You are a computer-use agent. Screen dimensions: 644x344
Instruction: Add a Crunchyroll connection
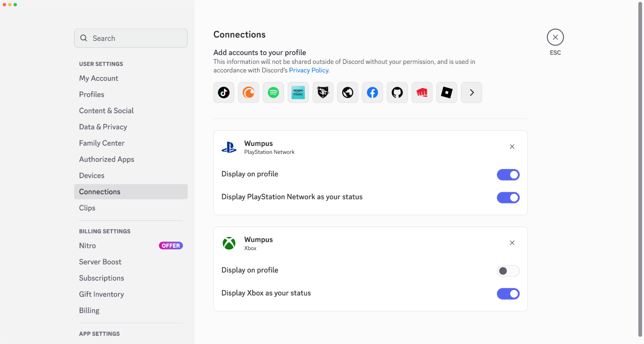[x=248, y=93]
